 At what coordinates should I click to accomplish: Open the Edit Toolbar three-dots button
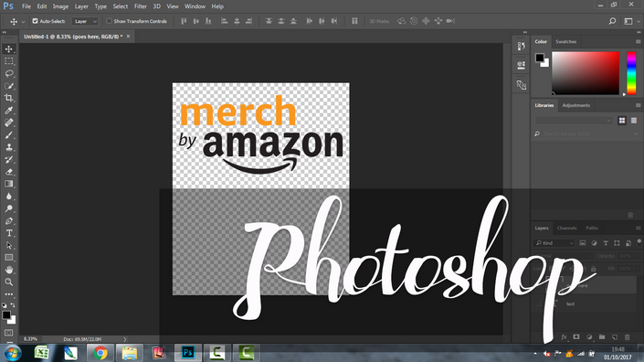[x=8, y=294]
